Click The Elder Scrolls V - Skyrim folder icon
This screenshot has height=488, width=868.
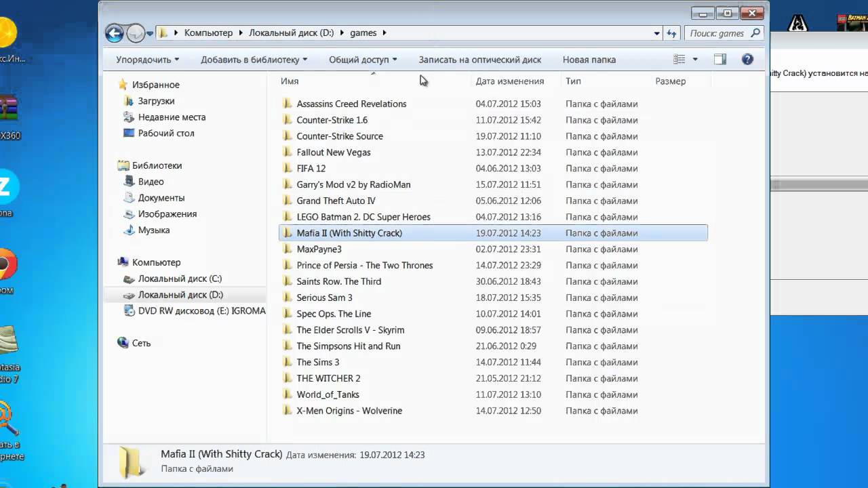tap(287, 330)
